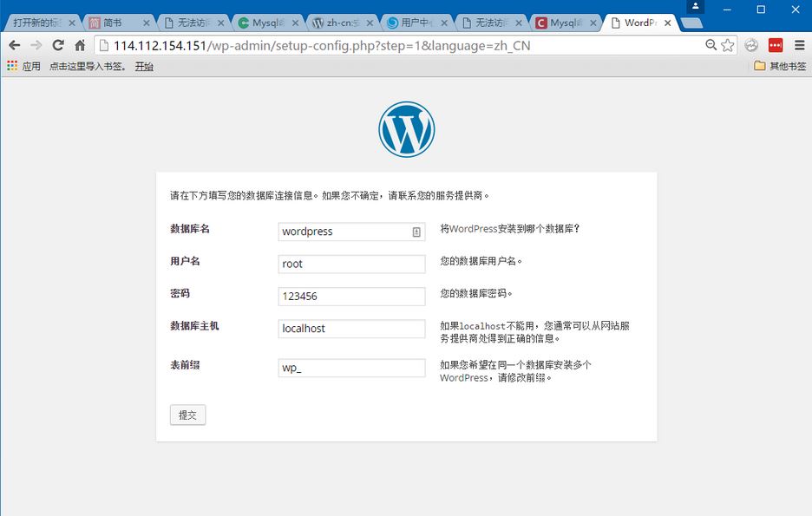
Task: Open the browser home page icon
Action: pos(80,46)
